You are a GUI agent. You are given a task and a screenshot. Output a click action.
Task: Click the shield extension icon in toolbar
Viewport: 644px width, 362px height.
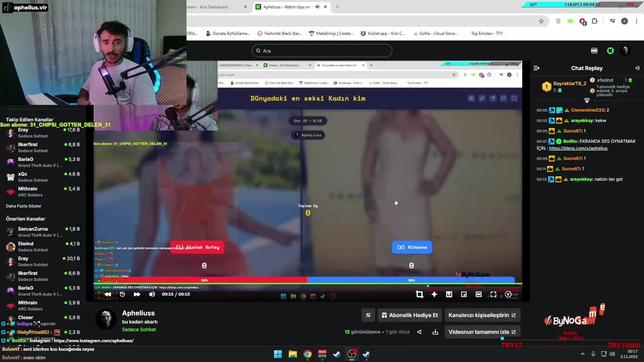point(558,21)
